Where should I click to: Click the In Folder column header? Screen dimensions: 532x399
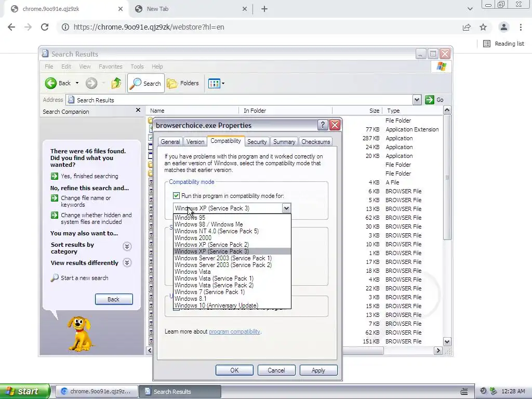285,111
